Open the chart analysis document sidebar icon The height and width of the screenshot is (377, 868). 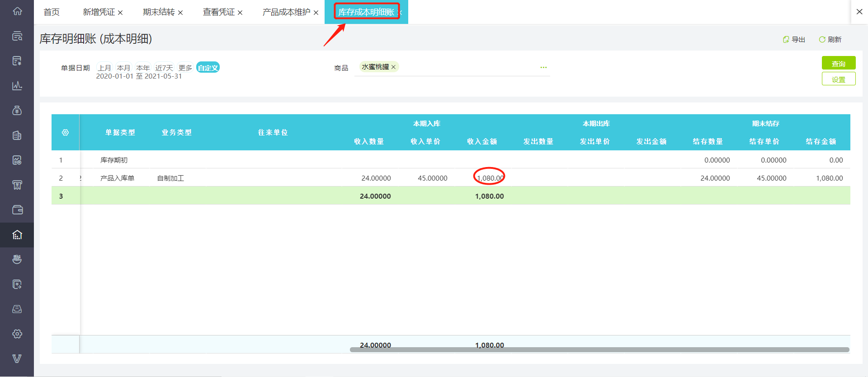(17, 160)
